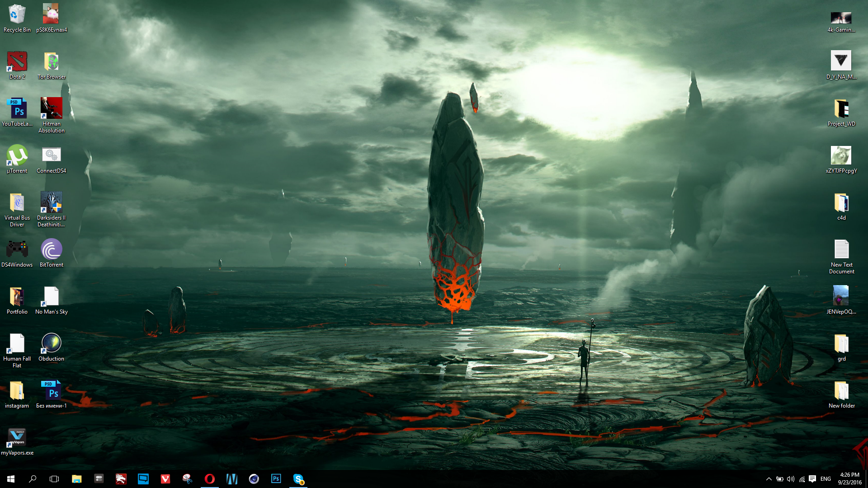Launch Cinema 4D from the taskbar

[x=254, y=479]
